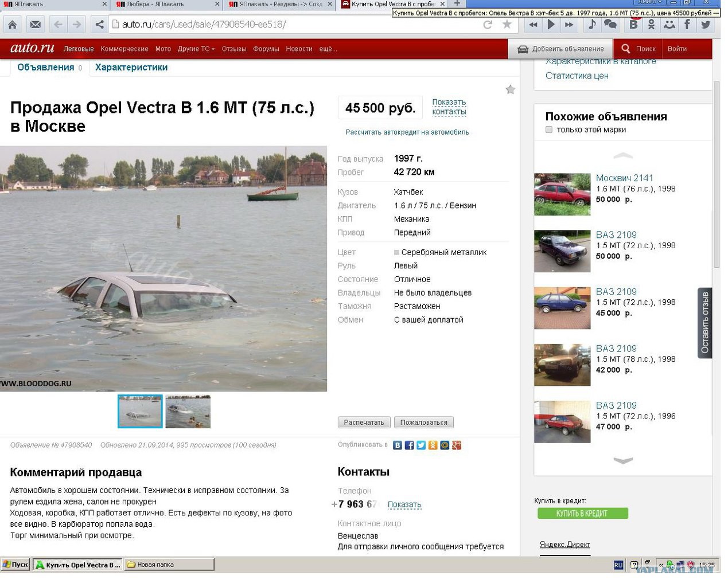This screenshot has width=728, height=587.
Task: Open Статистика цен link
Action: (x=577, y=76)
